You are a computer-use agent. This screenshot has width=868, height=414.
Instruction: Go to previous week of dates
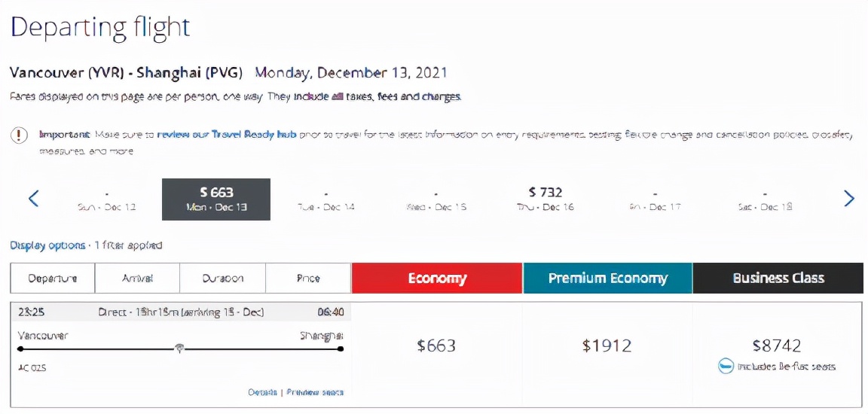[33, 199]
